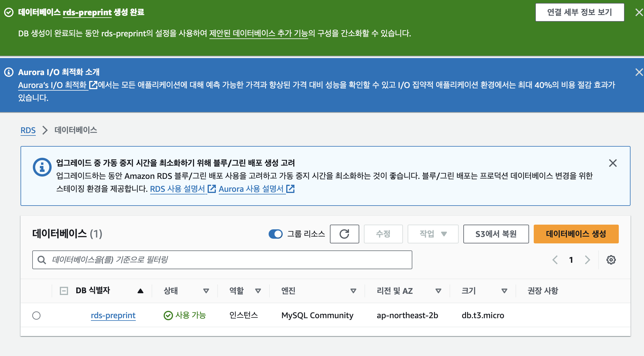Image resolution: width=644 pixels, height=356 pixels.
Task: Click the ap-northeast-2b region cell
Action: pos(407,316)
